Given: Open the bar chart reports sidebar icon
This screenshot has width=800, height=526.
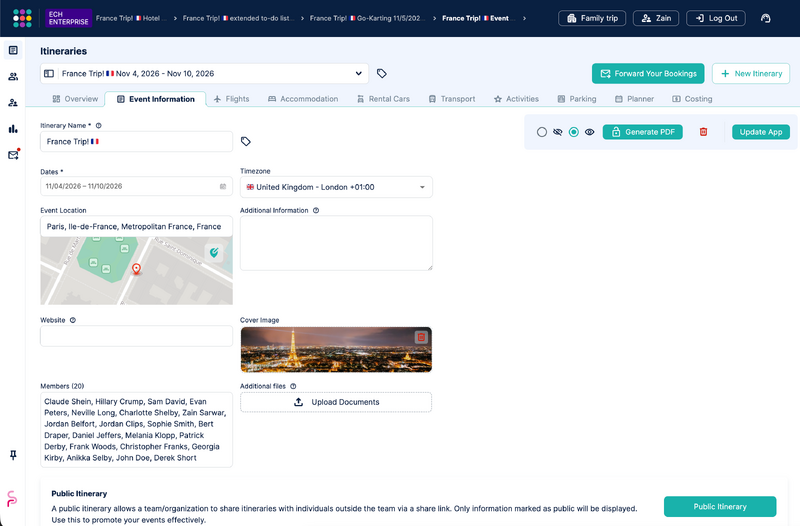Looking at the screenshot, I should pos(13,129).
